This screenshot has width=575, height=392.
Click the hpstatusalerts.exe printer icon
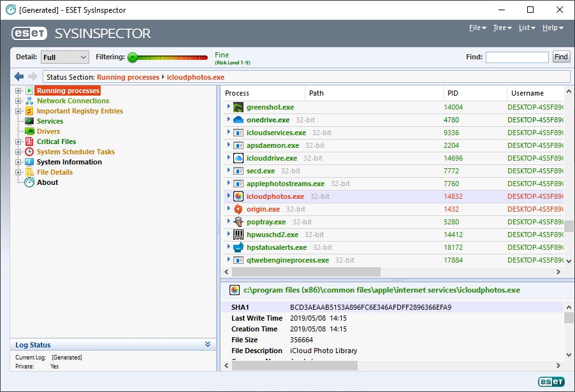[238, 247]
